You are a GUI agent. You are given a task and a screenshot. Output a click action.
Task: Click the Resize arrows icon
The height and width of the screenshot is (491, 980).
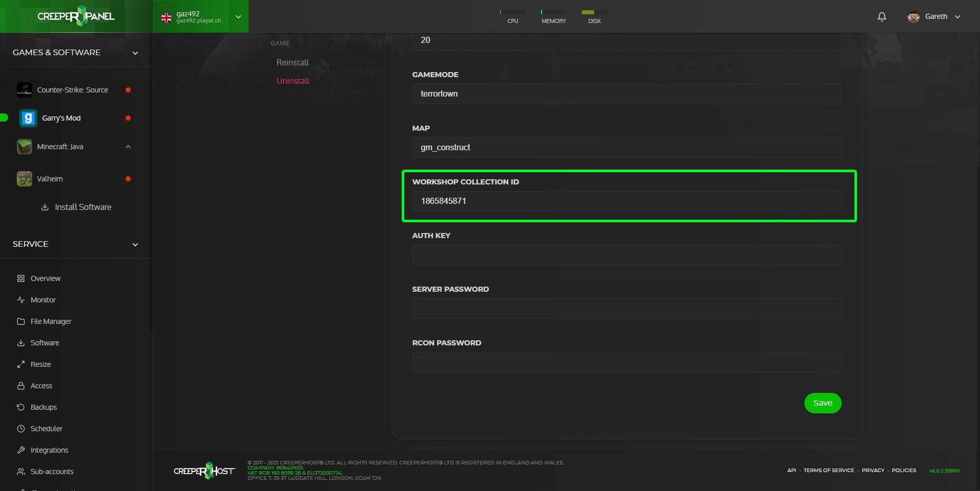click(21, 364)
